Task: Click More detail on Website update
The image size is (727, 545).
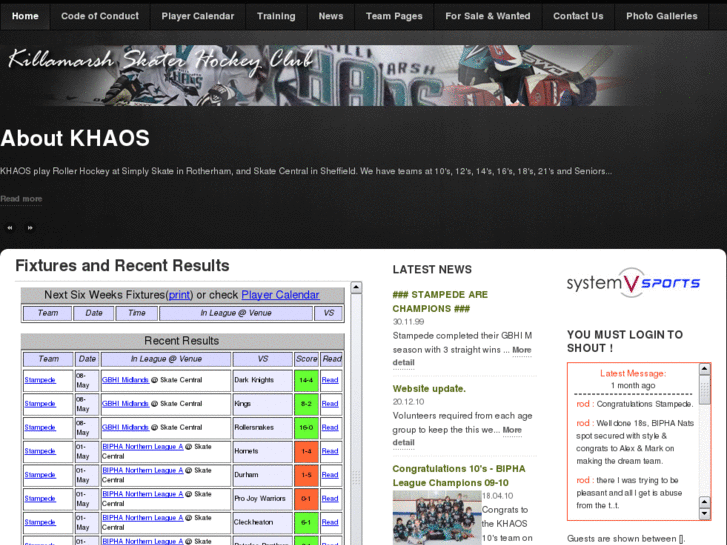Action: 512,430
